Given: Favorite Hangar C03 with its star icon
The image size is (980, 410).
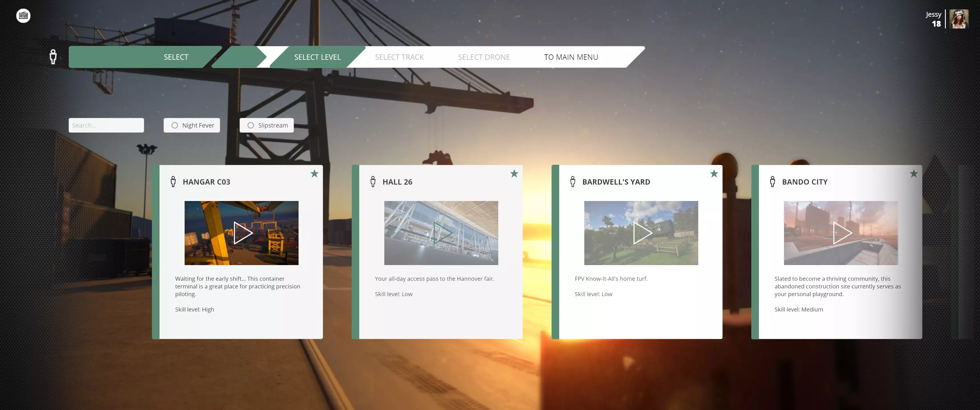Looking at the screenshot, I should point(314,174).
